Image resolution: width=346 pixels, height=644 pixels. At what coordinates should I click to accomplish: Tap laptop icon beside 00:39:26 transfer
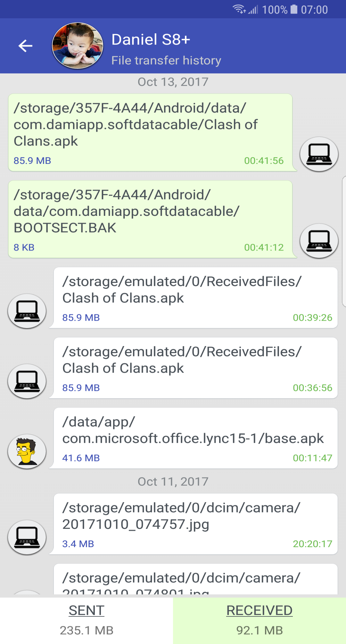click(27, 311)
